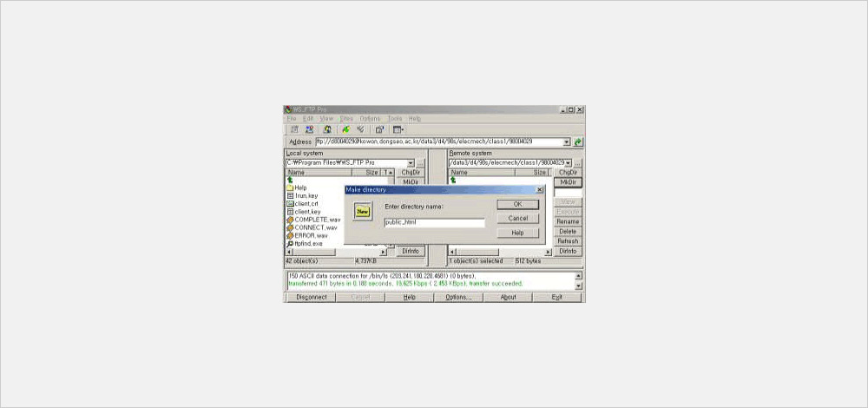Click the ftpfind.exe file icon
The width and height of the screenshot is (868, 408).
pyautogui.click(x=290, y=244)
